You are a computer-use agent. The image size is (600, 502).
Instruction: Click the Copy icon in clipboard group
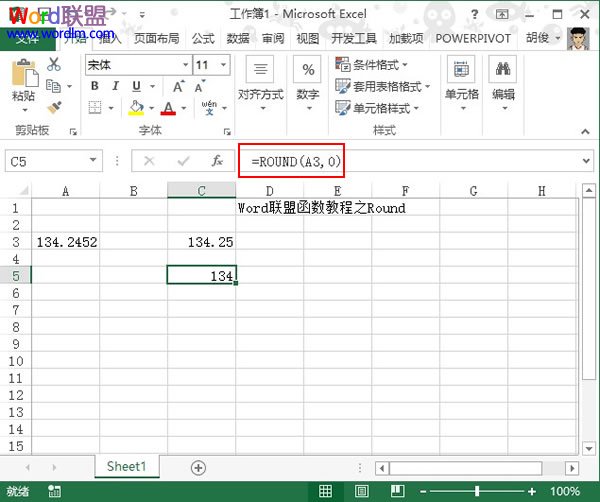tap(53, 86)
